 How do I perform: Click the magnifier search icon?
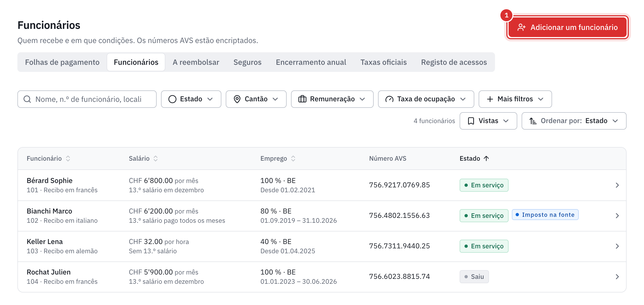(27, 99)
